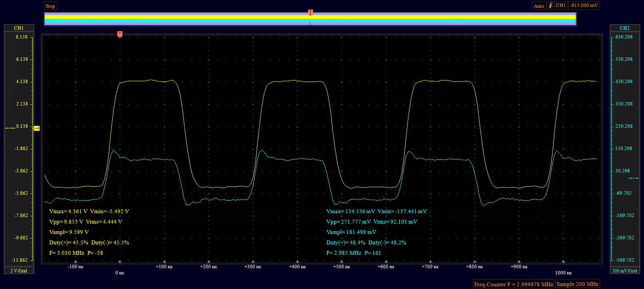The height and width of the screenshot is (289, 644).
Task: Open the CH1 channel header
Action: point(19,28)
